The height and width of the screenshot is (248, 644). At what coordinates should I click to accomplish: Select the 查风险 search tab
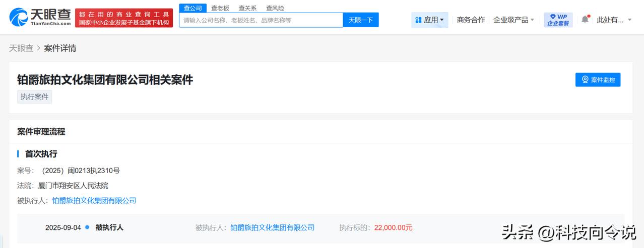(x=275, y=8)
